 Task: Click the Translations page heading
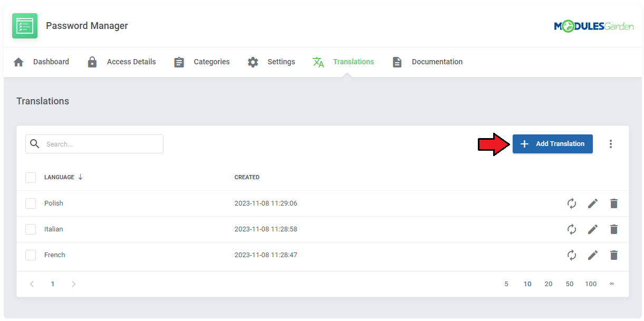pyautogui.click(x=43, y=101)
